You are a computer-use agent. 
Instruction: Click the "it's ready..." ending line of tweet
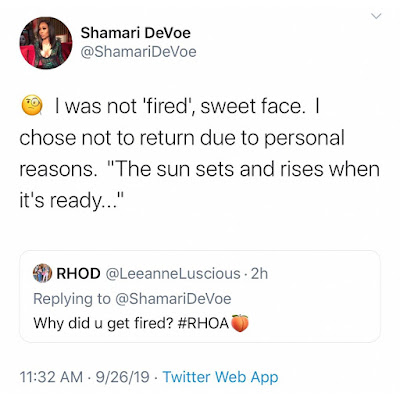[72, 201]
